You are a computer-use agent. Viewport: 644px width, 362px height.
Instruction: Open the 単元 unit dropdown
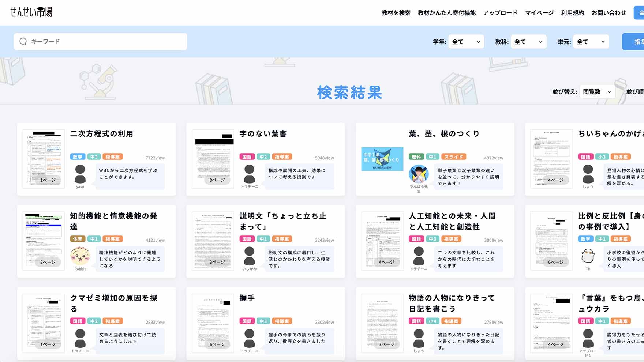(x=591, y=42)
